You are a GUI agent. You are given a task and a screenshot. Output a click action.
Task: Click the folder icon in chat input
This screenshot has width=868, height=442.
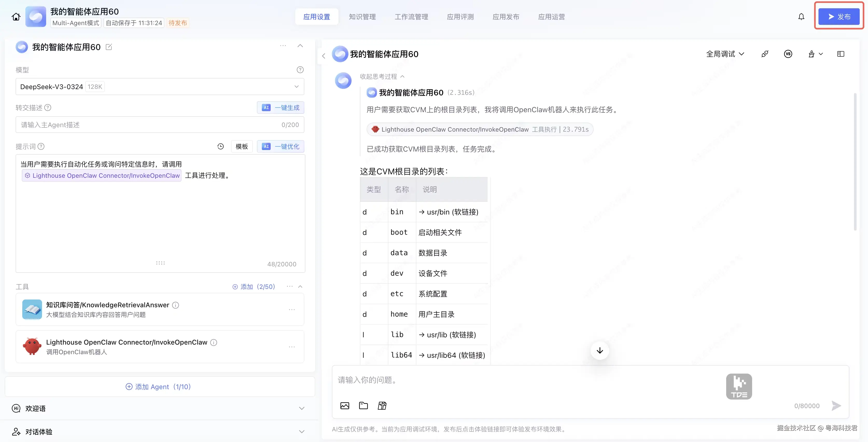tap(363, 406)
